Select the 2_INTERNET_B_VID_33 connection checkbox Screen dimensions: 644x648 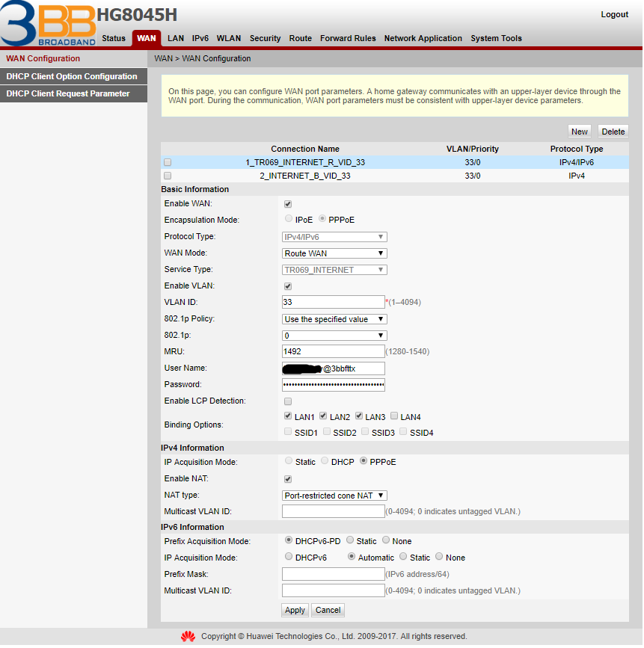tap(168, 176)
